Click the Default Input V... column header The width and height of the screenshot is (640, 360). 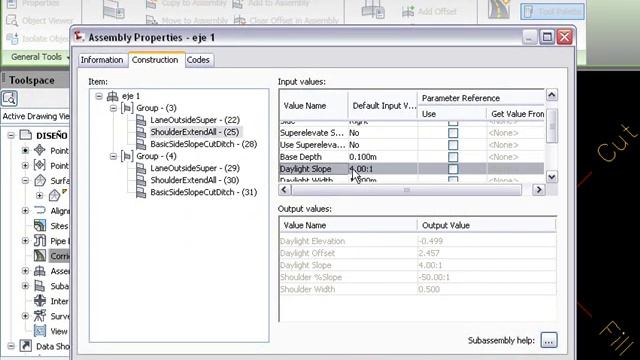(383, 106)
